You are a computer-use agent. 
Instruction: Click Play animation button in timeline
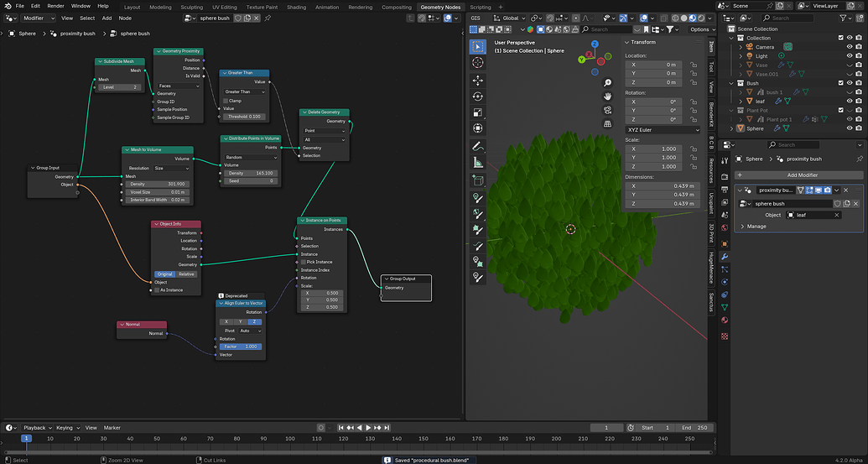pos(369,428)
